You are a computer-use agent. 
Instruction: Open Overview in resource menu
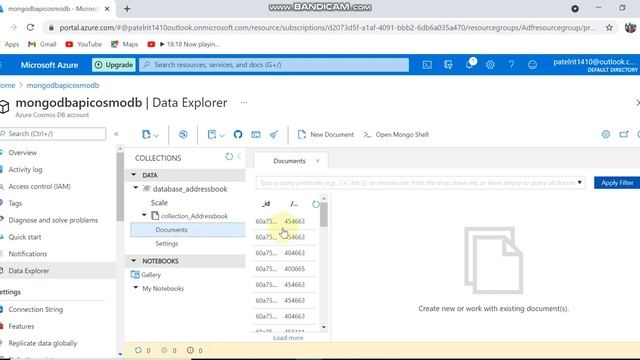pos(22,153)
